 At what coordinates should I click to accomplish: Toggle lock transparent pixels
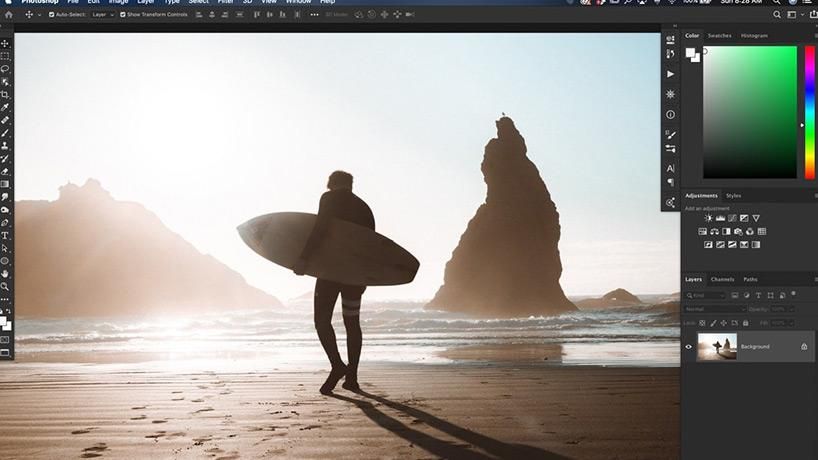point(702,323)
